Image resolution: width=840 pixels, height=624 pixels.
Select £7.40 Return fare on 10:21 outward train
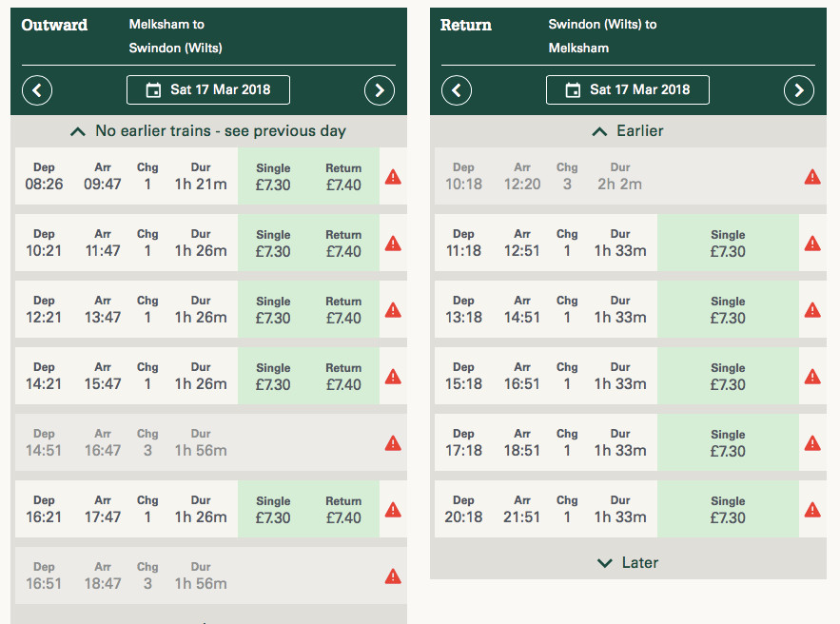point(343,244)
